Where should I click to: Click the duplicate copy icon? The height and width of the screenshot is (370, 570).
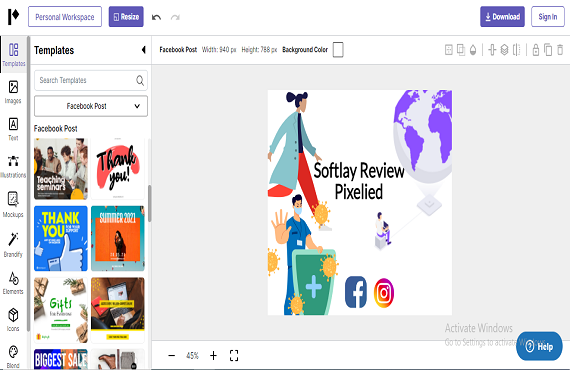[548, 50]
